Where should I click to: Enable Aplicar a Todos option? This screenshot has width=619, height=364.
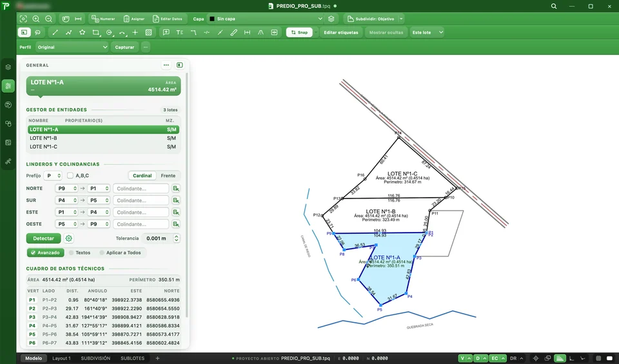[120, 253]
